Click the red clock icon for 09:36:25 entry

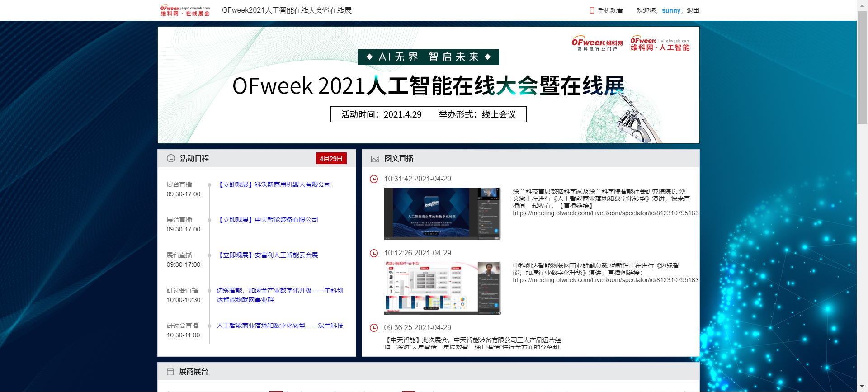[374, 328]
